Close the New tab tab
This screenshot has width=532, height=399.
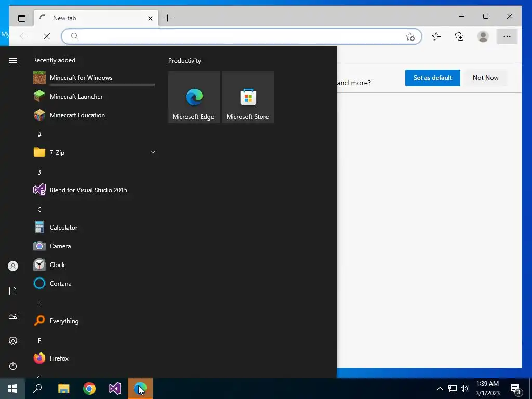pyautogui.click(x=150, y=18)
